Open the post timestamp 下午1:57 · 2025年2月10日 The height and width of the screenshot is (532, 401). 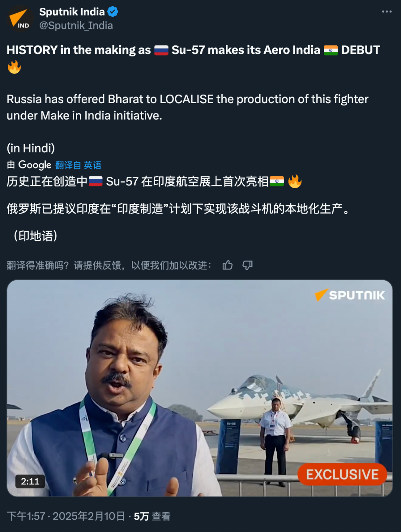coord(66,516)
